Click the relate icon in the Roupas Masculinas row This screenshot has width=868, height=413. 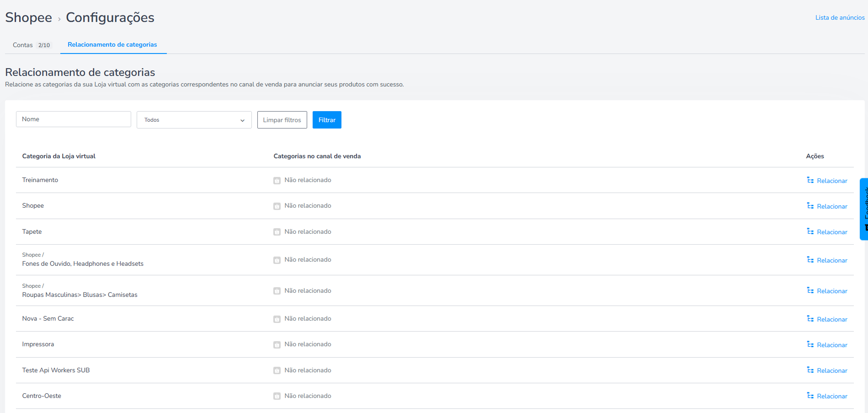(x=810, y=290)
